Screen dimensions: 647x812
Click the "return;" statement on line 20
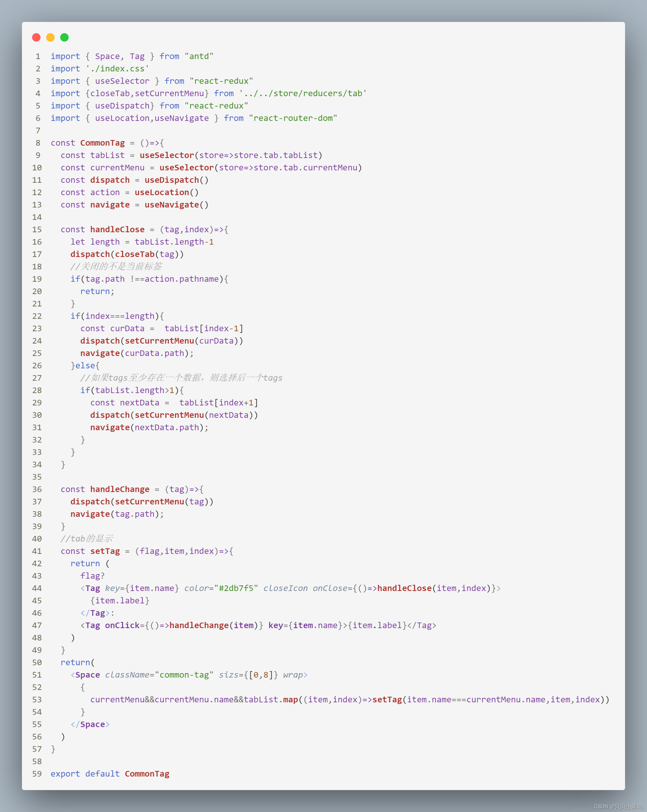[x=97, y=292]
